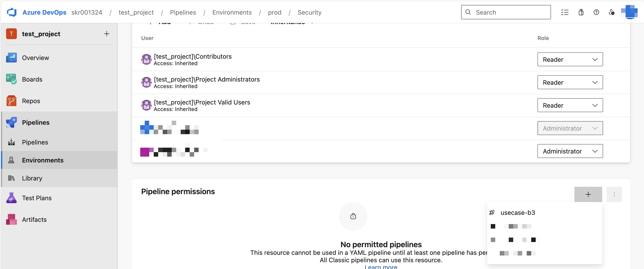The width and height of the screenshot is (644, 269).
Task: Open the prod breadcrumb item
Action: pos(275,12)
